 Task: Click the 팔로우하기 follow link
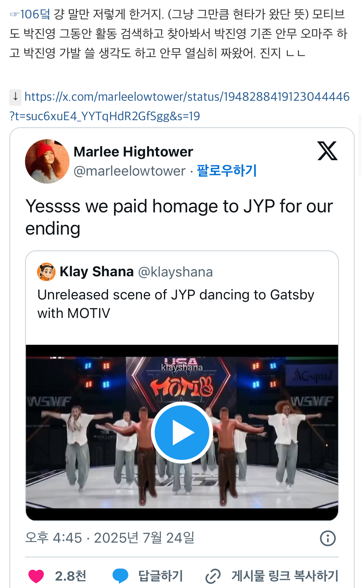227,171
